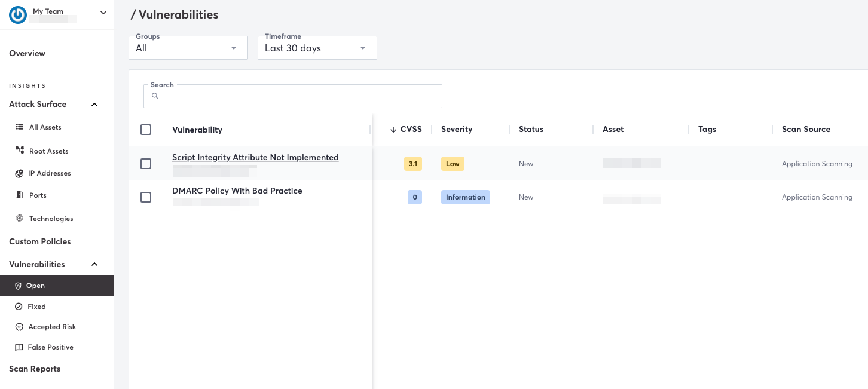This screenshot has width=868, height=389.
Task: Click the Root Assets icon in sidebar
Action: pyautogui.click(x=19, y=151)
